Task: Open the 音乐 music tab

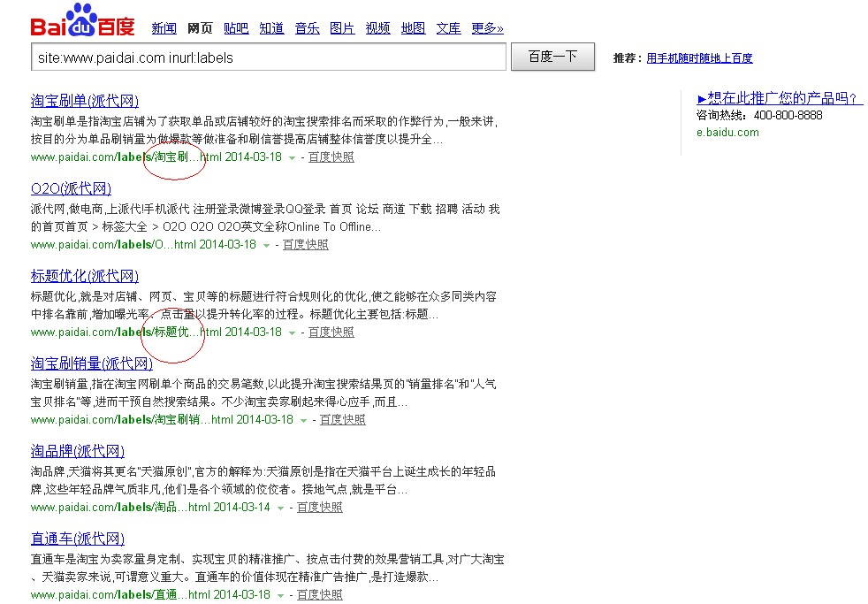Action: point(308,28)
